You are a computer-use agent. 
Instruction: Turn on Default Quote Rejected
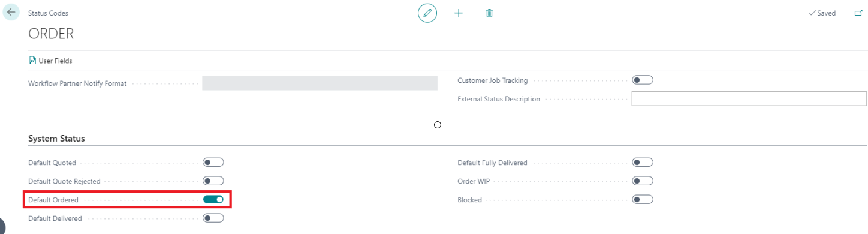(213, 181)
